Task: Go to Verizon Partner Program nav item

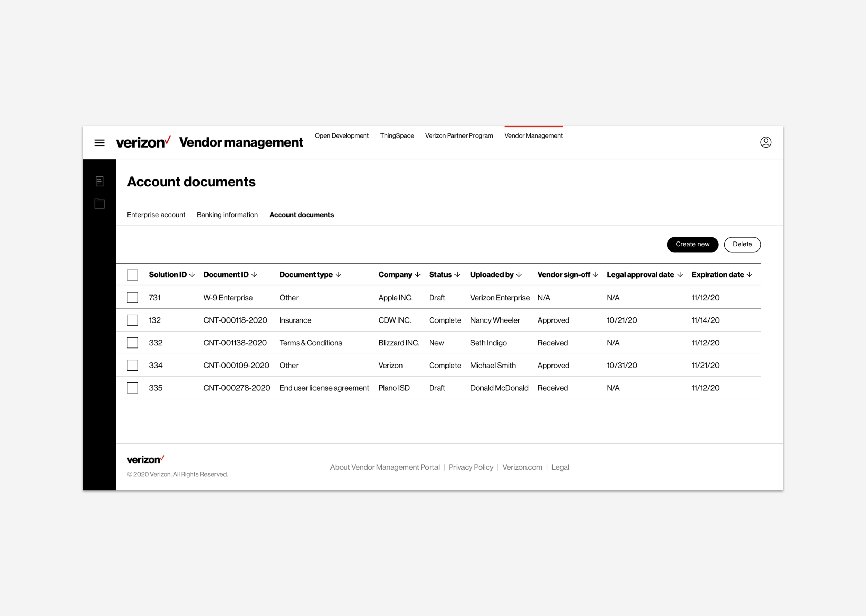Action: point(459,136)
